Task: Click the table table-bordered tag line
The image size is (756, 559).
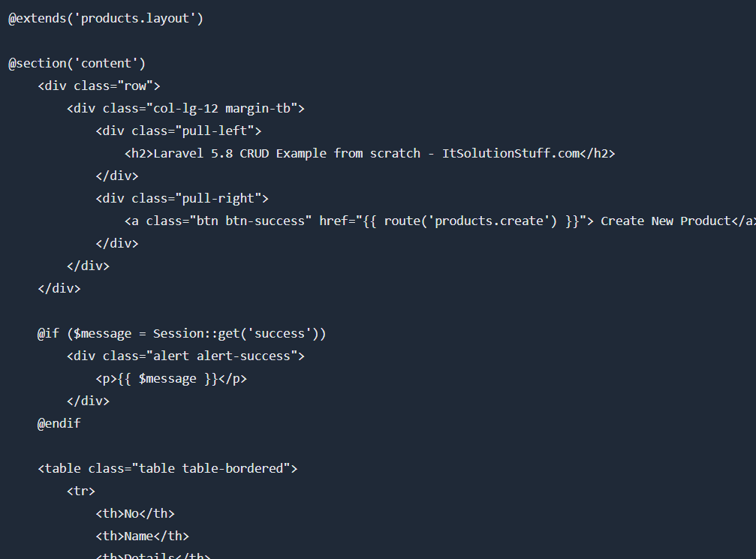Action: 167,468
